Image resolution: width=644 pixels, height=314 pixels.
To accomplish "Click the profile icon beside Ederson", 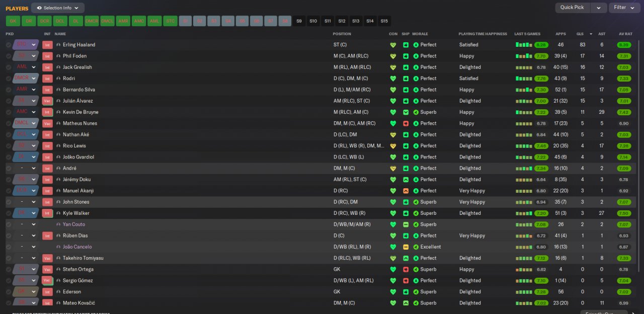I will [58, 292].
